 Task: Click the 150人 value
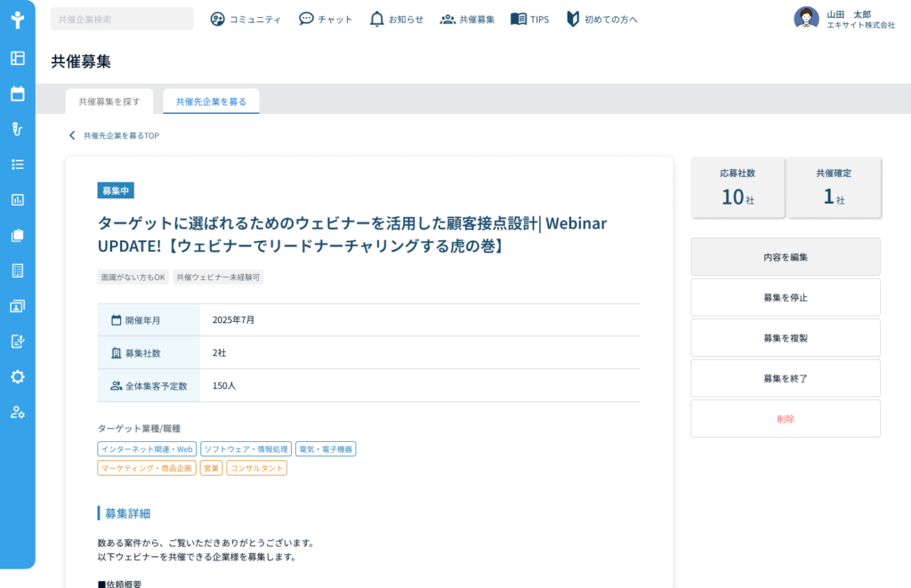[224, 385]
